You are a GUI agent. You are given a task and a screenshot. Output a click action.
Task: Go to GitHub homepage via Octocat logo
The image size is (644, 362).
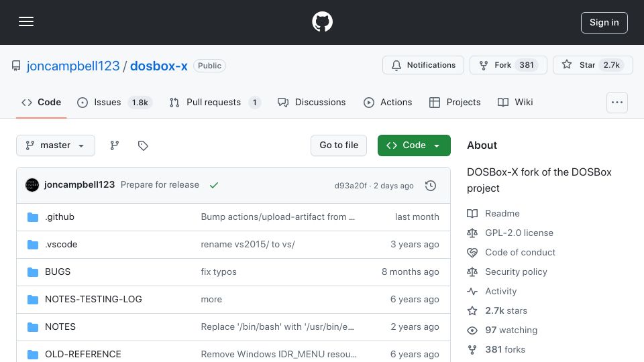pos(322,21)
